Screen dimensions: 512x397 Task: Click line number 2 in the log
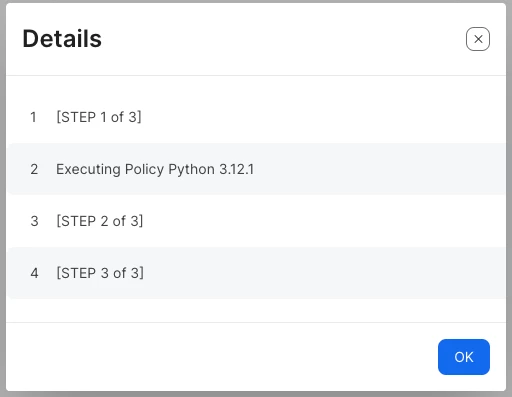pos(34,169)
